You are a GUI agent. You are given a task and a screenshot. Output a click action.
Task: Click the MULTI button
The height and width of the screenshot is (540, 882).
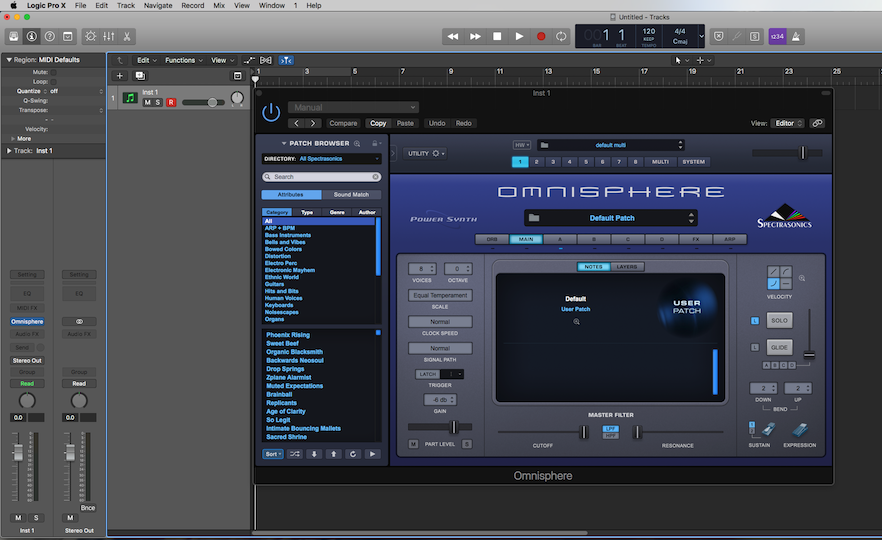click(x=660, y=162)
